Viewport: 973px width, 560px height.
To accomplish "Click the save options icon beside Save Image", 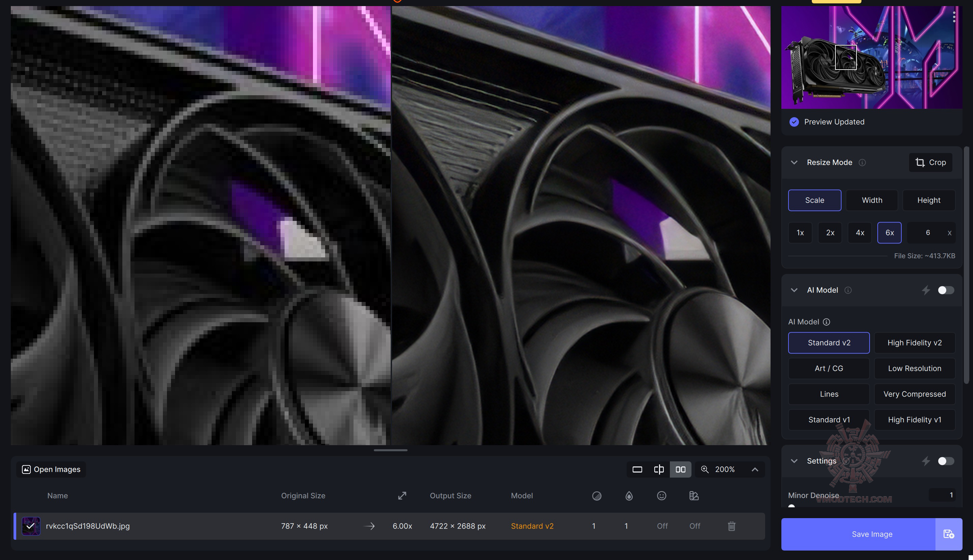I will 948,534.
